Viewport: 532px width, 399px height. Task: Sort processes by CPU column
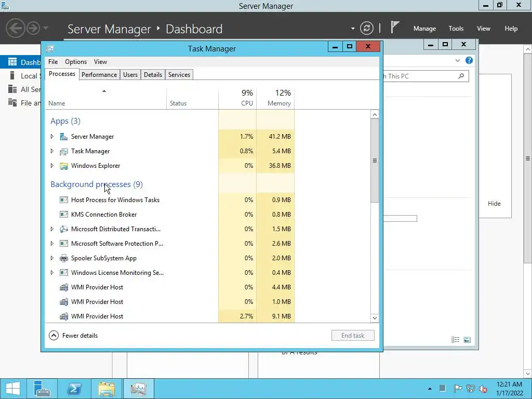237,98
